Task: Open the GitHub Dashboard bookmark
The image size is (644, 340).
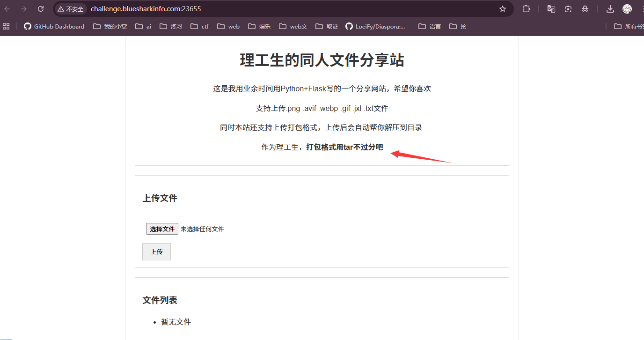Action: [x=54, y=26]
